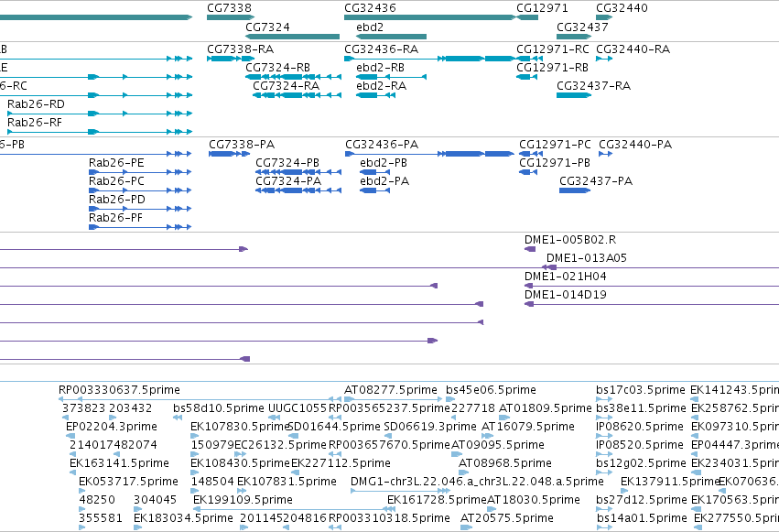
Task: Select EST EK163141.5prime
Action: point(119,463)
